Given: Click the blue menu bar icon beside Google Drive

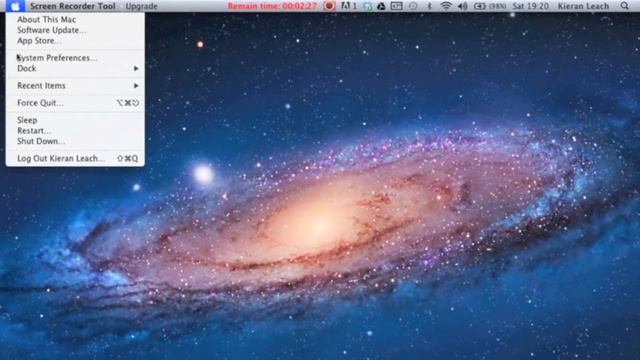Looking at the screenshot, I should click(x=367, y=6).
